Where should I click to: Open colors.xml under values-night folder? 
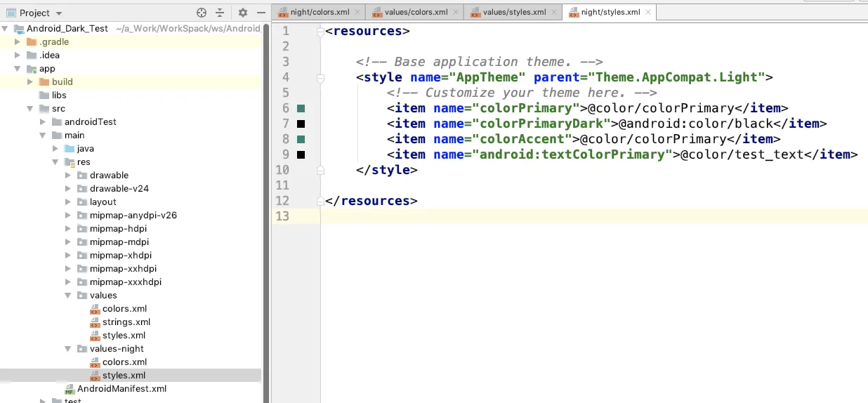(x=124, y=362)
